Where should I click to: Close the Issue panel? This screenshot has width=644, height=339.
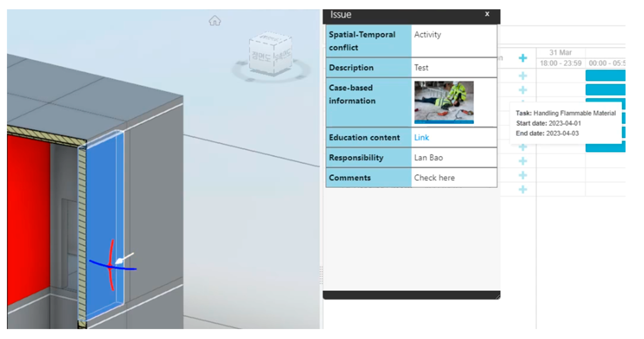tap(487, 14)
